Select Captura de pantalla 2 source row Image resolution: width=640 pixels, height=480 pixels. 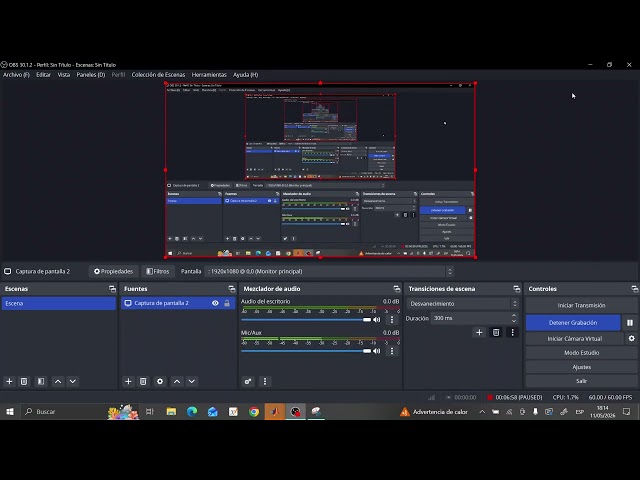coord(178,303)
